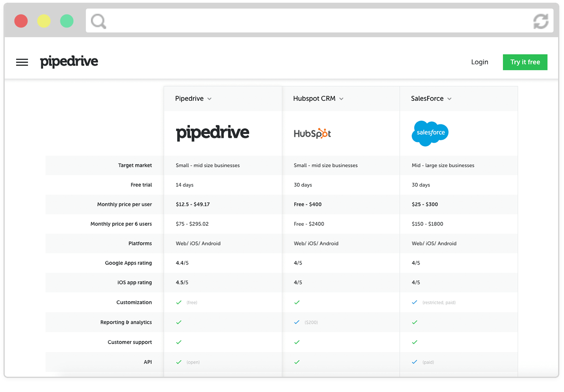Viewport: 564px width, 392px height.
Task: Click Pipedrive Reporting & analytics checkmark
Action: (x=179, y=322)
